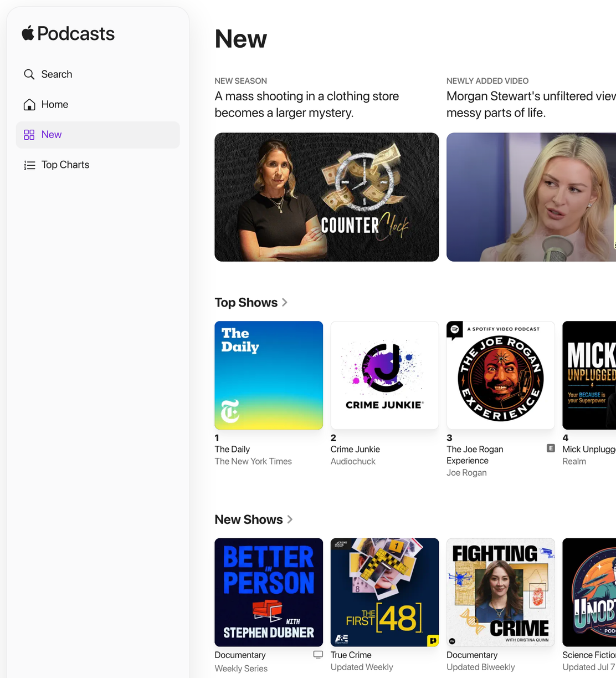Image resolution: width=616 pixels, height=678 pixels.
Task: Click the mass shooting headline text
Action: (x=307, y=104)
